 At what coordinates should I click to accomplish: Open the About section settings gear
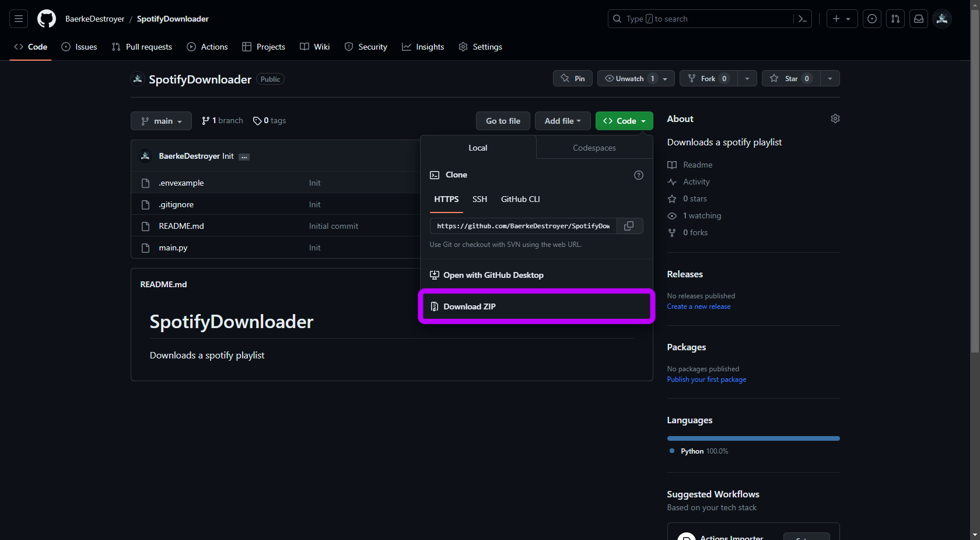tap(835, 119)
